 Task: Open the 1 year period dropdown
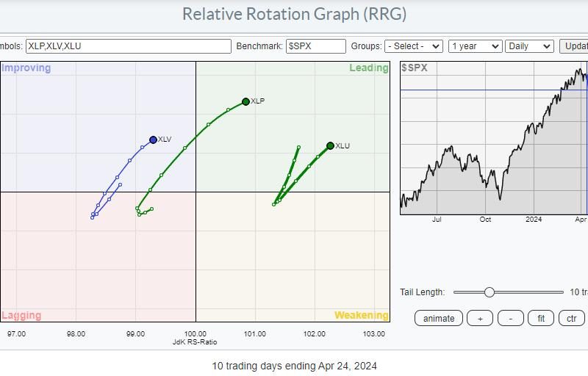475,46
